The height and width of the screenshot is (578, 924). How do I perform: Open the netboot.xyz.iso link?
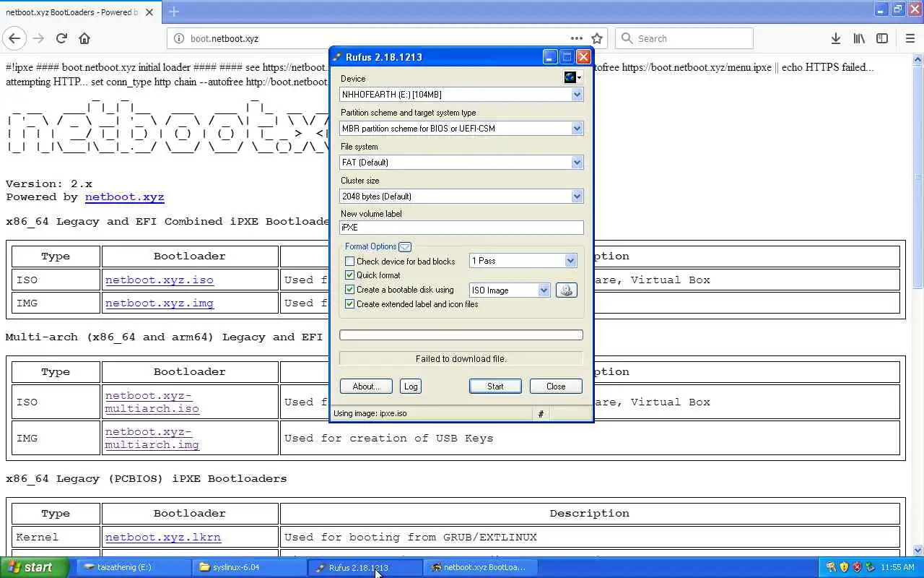(160, 280)
